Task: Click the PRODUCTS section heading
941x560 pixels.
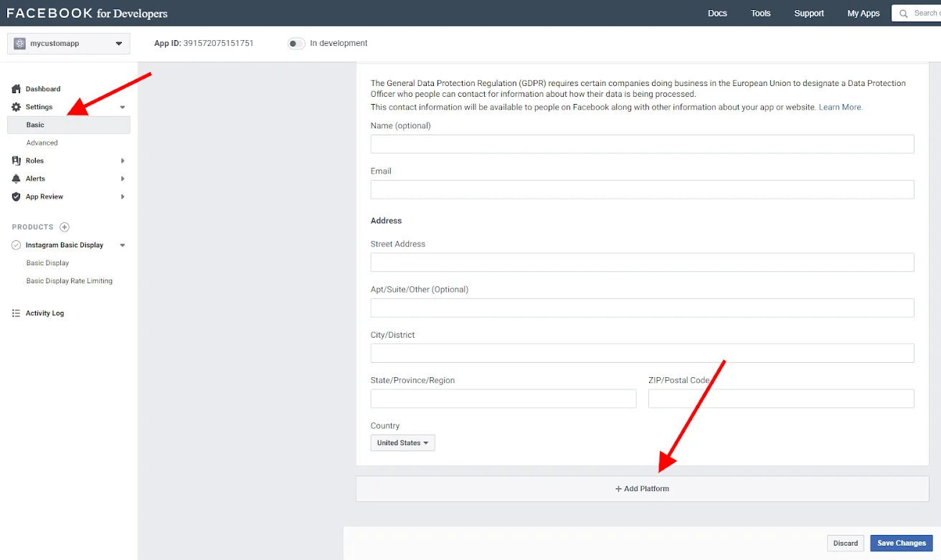Action: coord(32,227)
